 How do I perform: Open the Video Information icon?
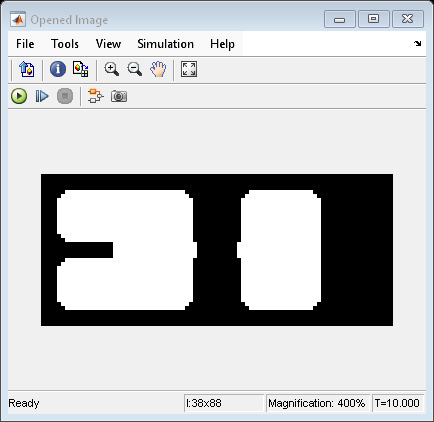pyautogui.click(x=58, y=69)
